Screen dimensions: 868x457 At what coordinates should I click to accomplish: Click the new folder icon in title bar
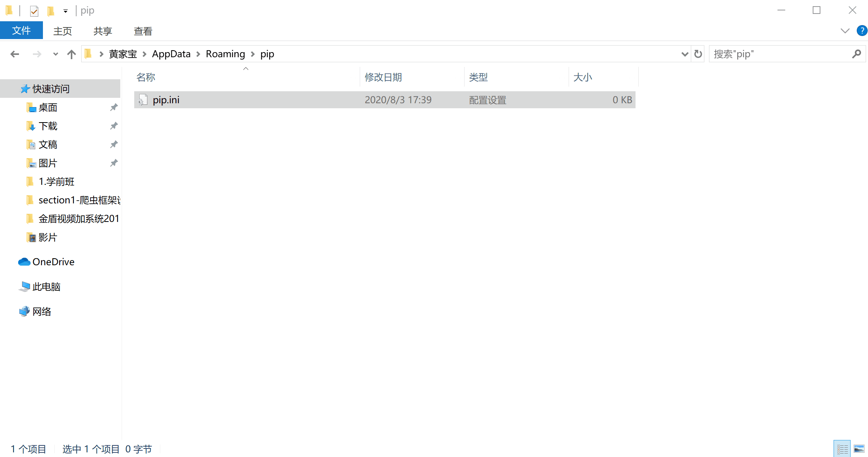[x=51, y=11]
